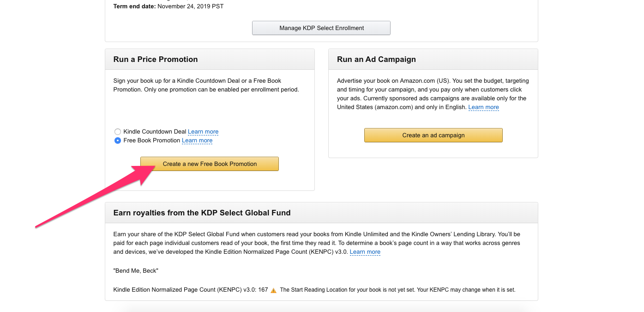Viewport: 644px width, 312px height.
Task: Click the Run a Price Promotion heading
Action: pos(156,59)
